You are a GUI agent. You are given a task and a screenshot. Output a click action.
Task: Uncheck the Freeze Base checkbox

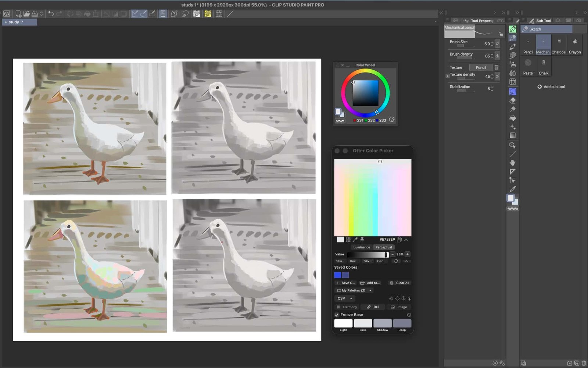(337, 315)
